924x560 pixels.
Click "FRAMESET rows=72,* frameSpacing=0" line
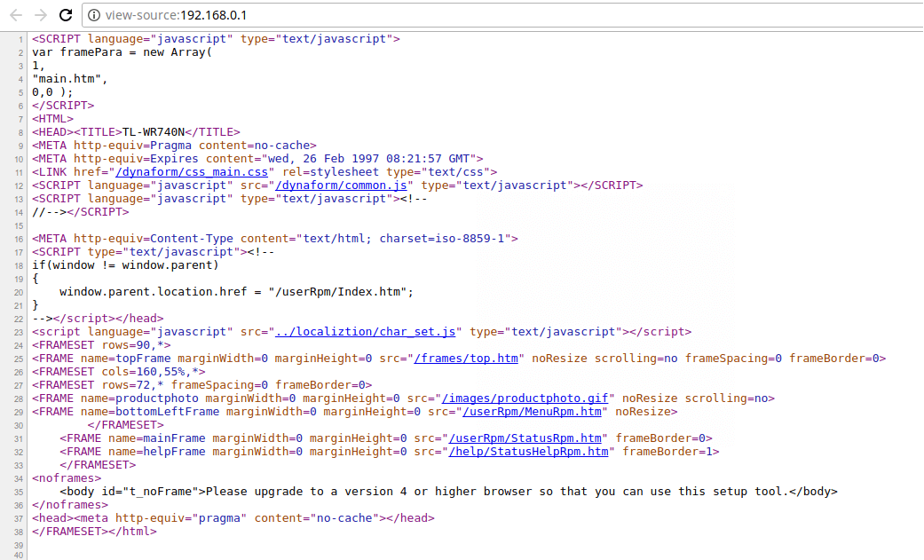[202, 385]
